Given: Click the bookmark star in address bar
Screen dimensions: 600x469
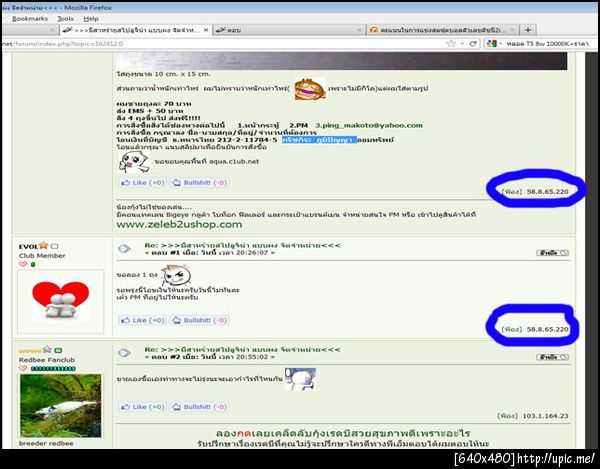Looking at the screenshot, I should point(452,44).
